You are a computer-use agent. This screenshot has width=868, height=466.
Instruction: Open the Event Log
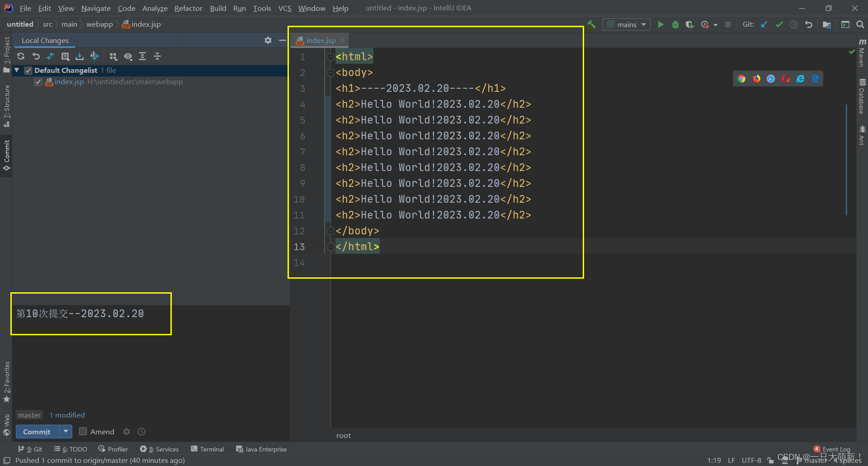pos(832,449)
